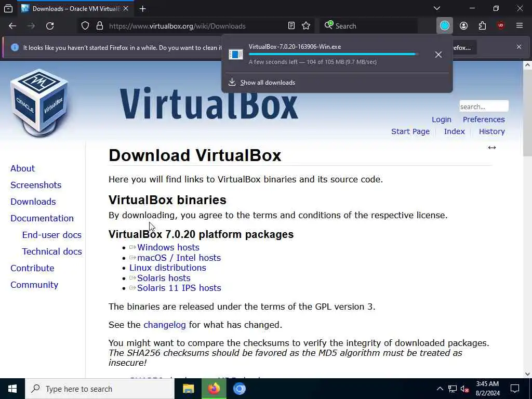Screen dimensions: 532x399
Task: Click the page vertical scrollbar thumb
Action: 527,113
